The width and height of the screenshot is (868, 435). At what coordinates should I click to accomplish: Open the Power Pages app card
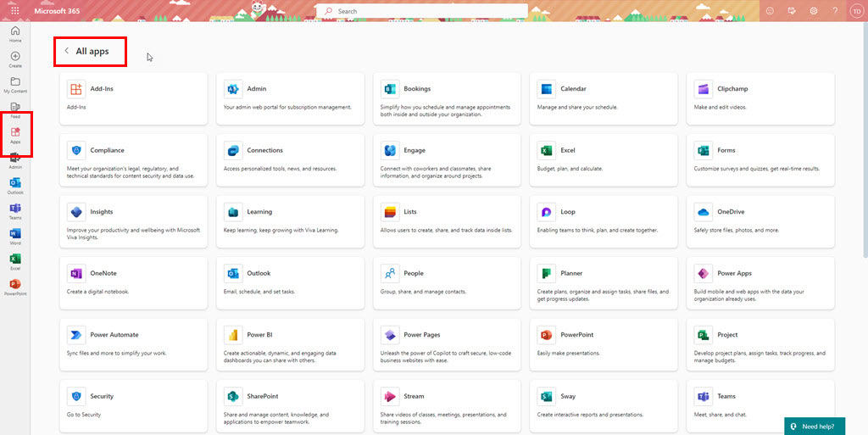point(447,344)
